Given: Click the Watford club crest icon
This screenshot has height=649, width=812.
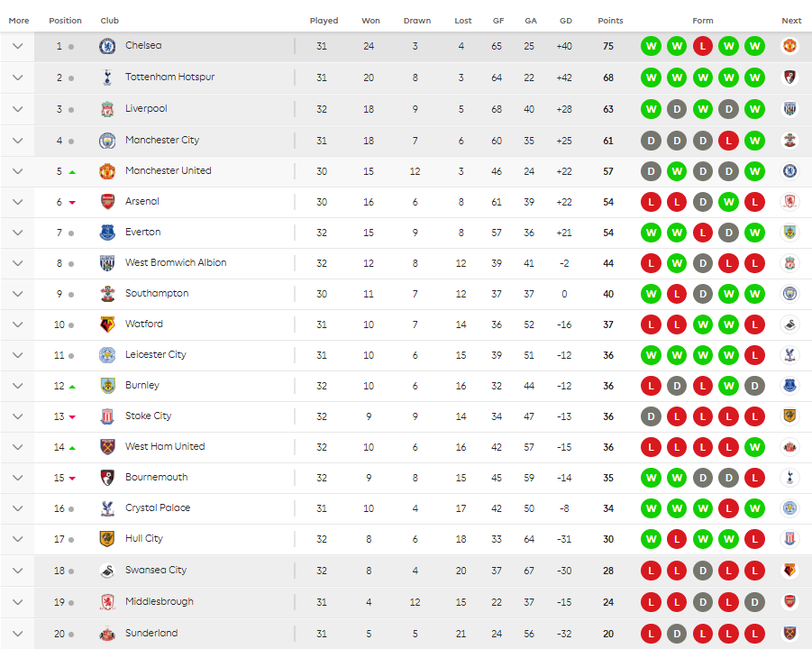Looking at the screenshot, I should (107, 324).
